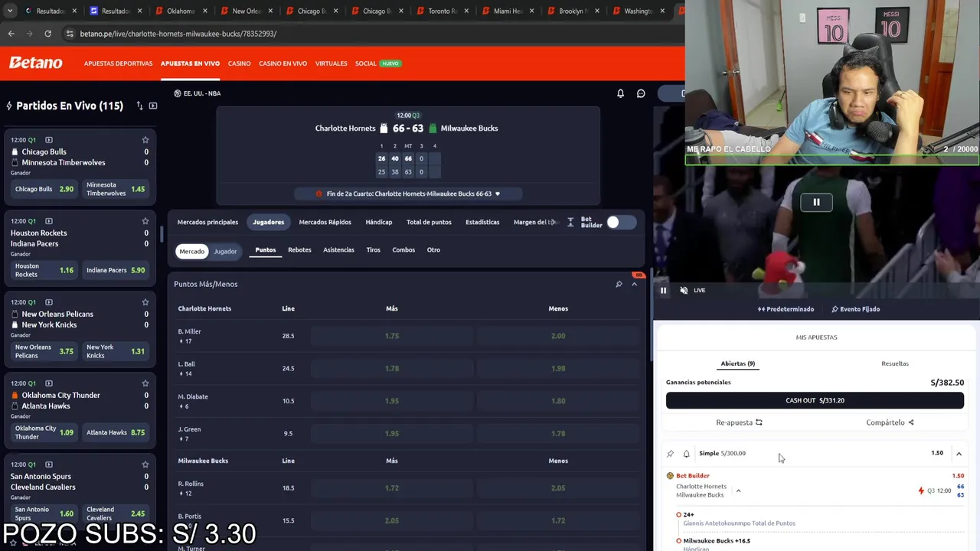The height and width of the screenshot is (551, 980).
Task: Favorite New Orleans Pelicans vs Knicks star
Action: (x=145, y=302)
